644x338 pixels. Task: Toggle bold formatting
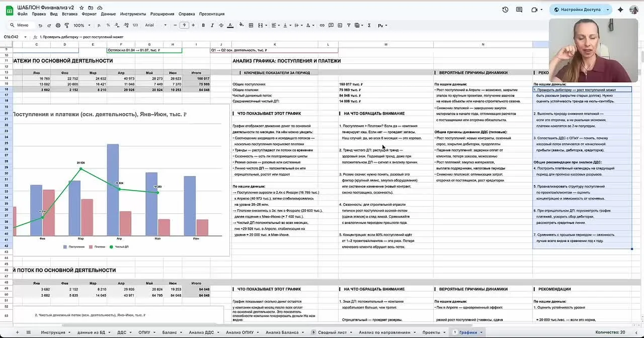click(203, 25)
